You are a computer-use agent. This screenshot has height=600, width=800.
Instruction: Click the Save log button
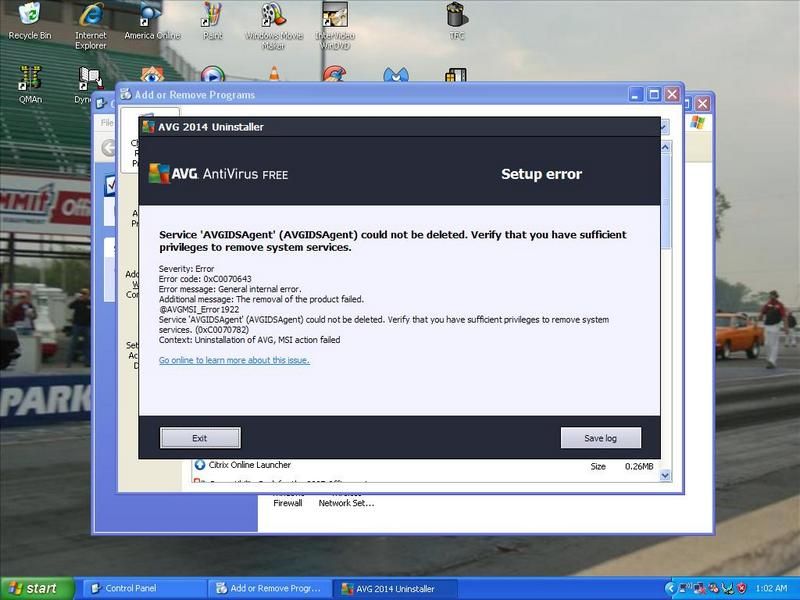coord(601,438)
